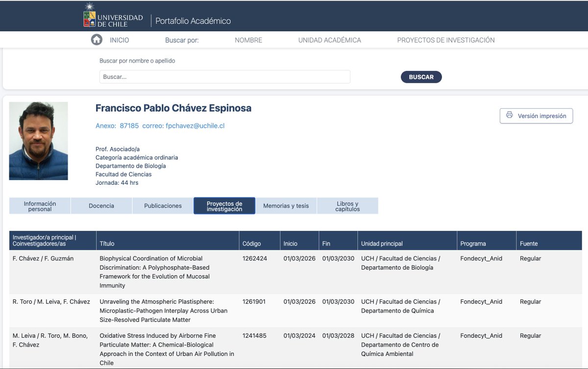Choose NOMBRE search option
This screenshot has width=588, height=369.
coord(248,40)
